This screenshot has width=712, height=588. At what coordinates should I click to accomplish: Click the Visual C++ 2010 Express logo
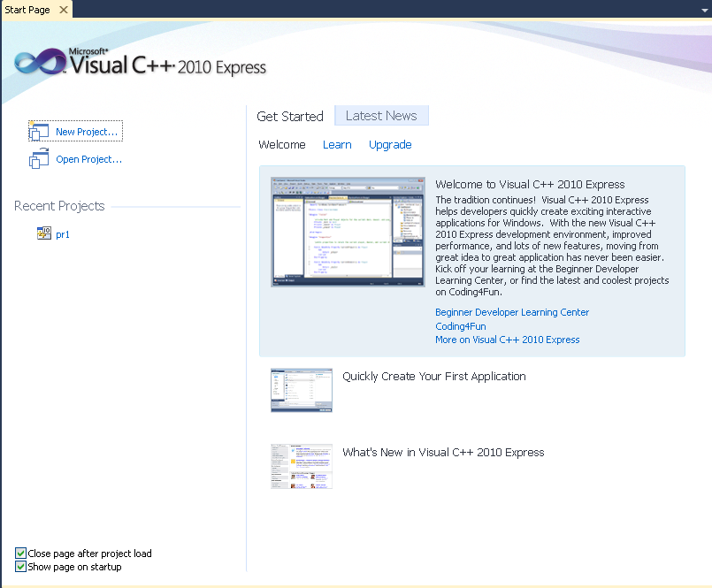click(x=140, y=63)
